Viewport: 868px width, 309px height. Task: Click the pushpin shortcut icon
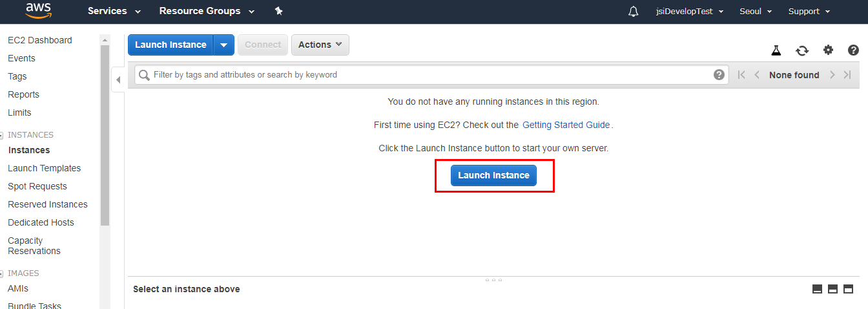[x=278, y=11]
